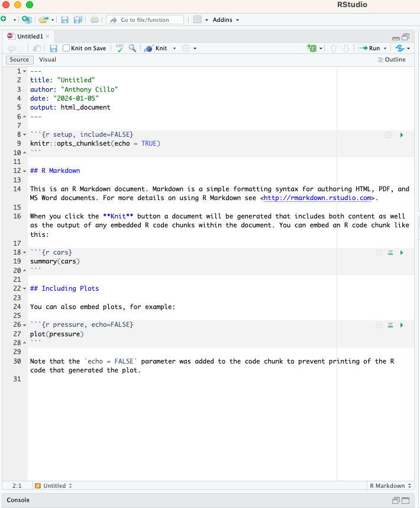The image size is (420, 508).
Task: Close the Untitled1 tab
Action: click(47, 36)
